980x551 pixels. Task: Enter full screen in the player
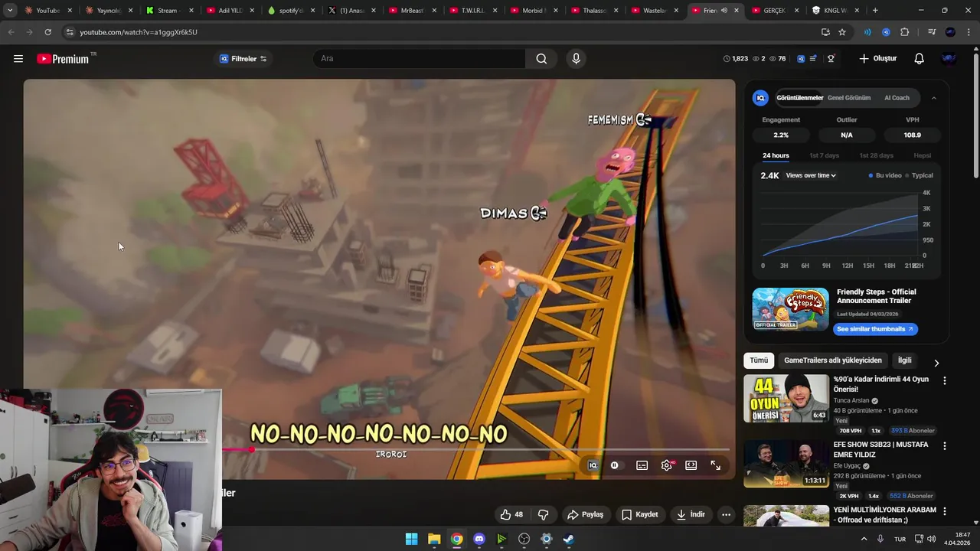(x=716, y=465)
